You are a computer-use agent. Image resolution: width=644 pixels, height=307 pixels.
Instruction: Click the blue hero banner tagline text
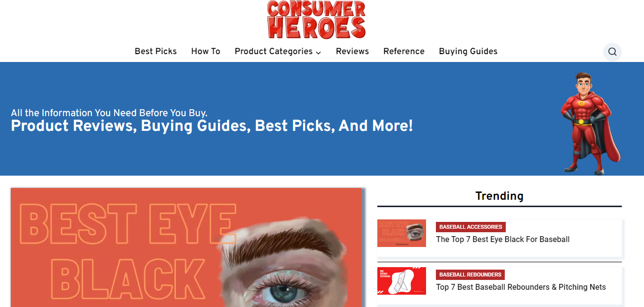pyautogui.click(x=109, y=113)
